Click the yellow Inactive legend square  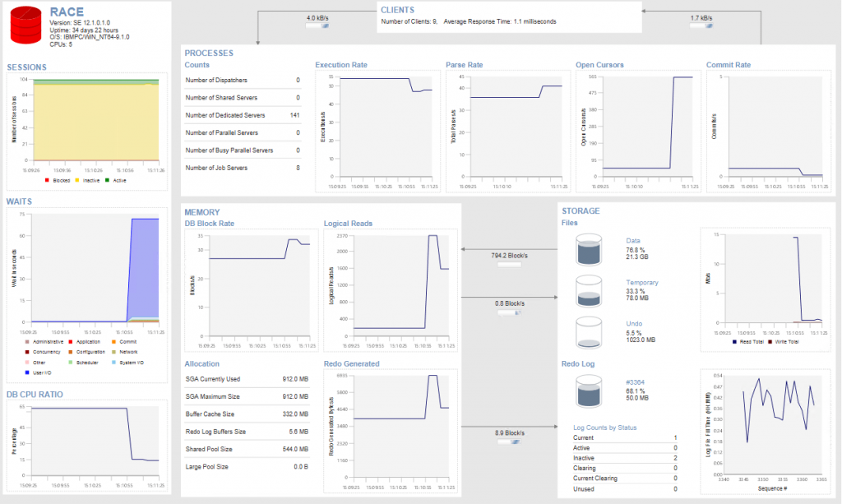[77, 180]
